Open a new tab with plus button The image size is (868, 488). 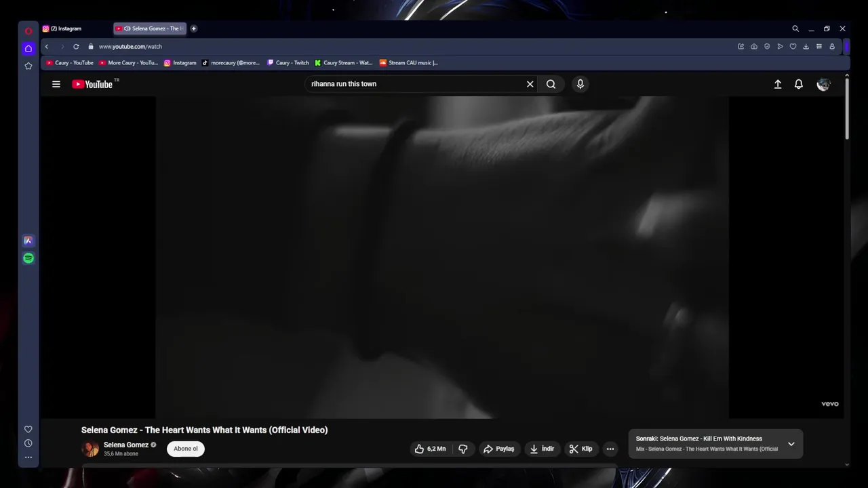pyautogui.click(x=194, y=28)
